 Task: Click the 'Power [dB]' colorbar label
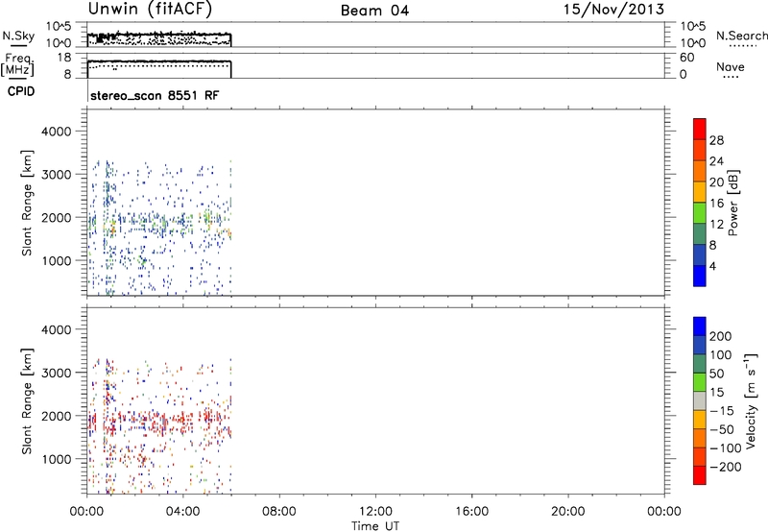pyautogui.click(x=732, y=203)
